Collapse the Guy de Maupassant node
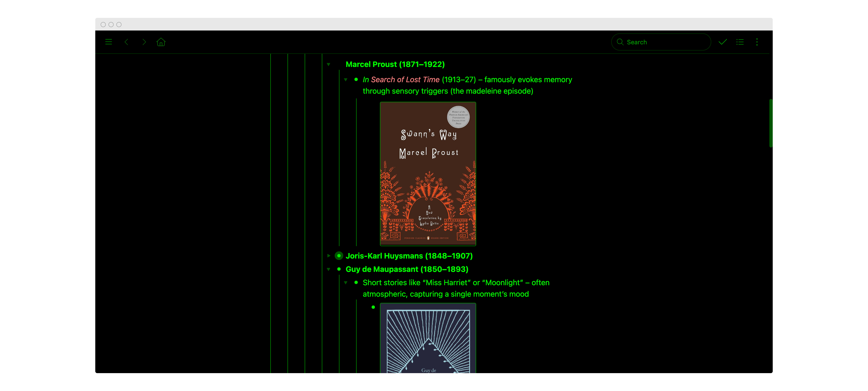 (328, 269)
